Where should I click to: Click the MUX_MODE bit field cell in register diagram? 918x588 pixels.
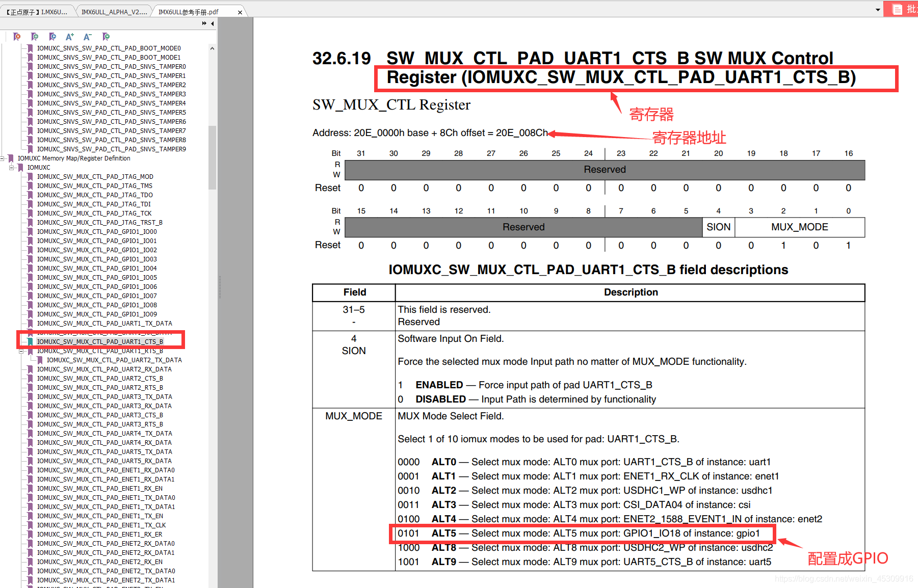tap(800, 227)
